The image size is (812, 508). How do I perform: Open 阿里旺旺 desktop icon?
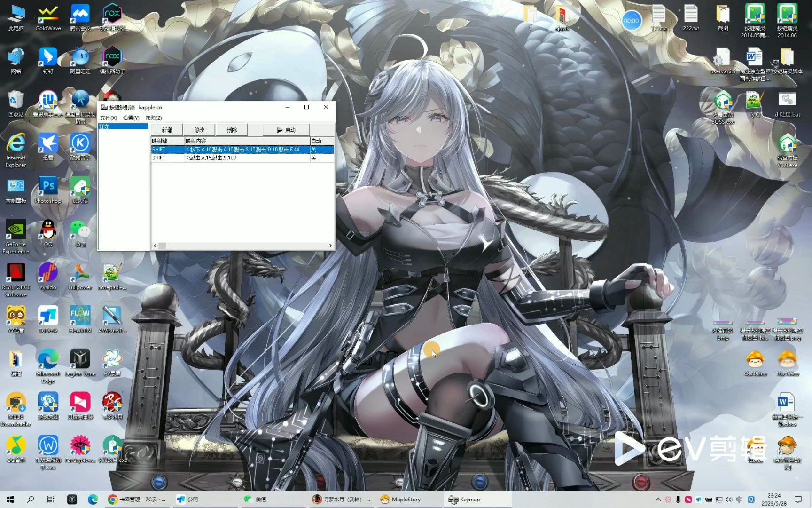(x=80, y=61)
